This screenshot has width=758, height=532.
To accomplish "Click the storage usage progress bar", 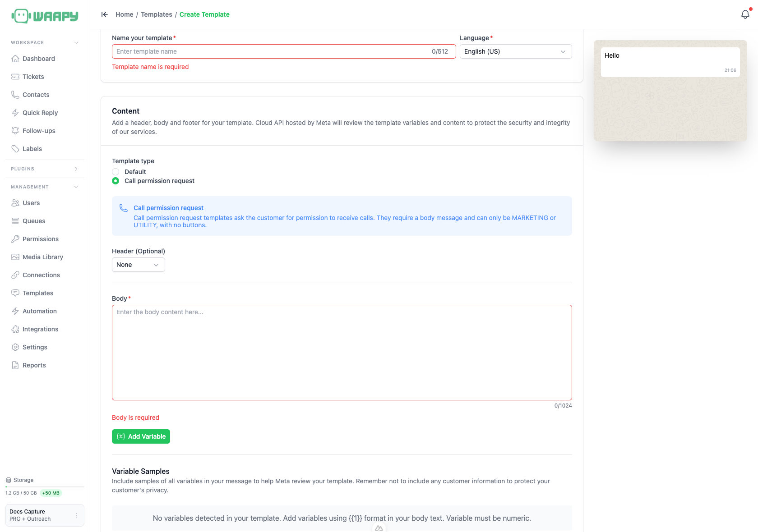I will coord(45,487).
